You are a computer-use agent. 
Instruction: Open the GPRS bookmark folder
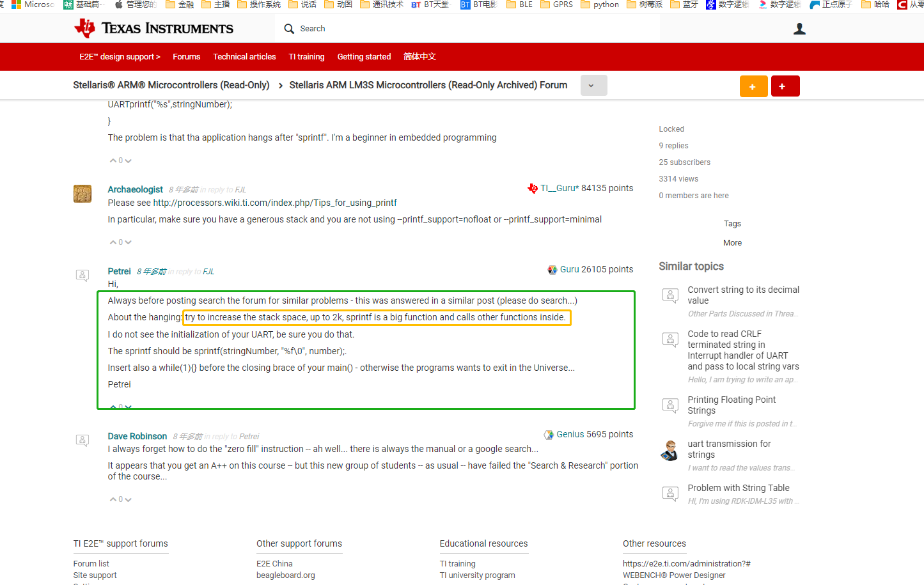[x=556, y=4]
